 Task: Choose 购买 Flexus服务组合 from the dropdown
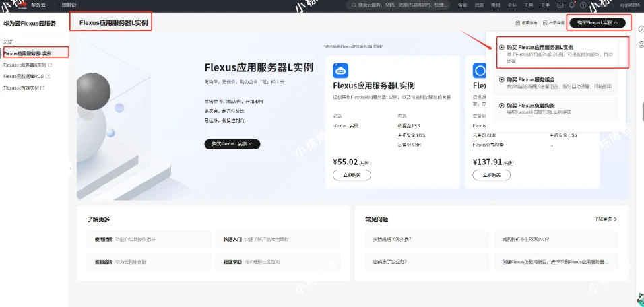pos(557,83)
